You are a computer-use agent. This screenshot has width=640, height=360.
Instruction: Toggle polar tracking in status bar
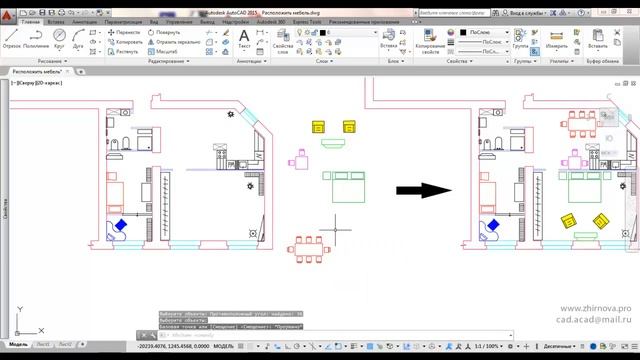[297, 346]
